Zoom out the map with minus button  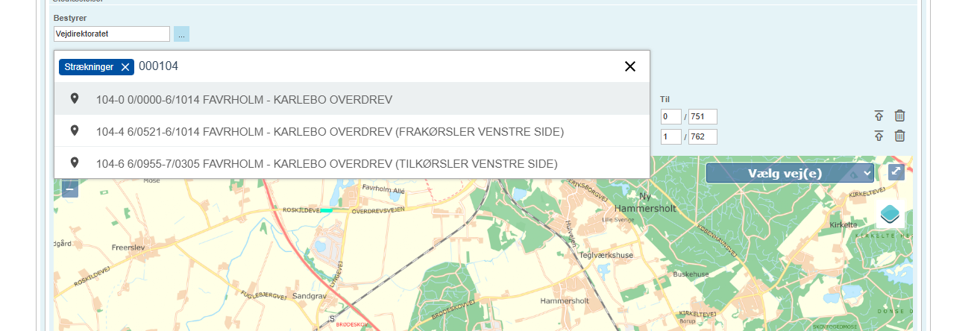click(x=69, y=189)
